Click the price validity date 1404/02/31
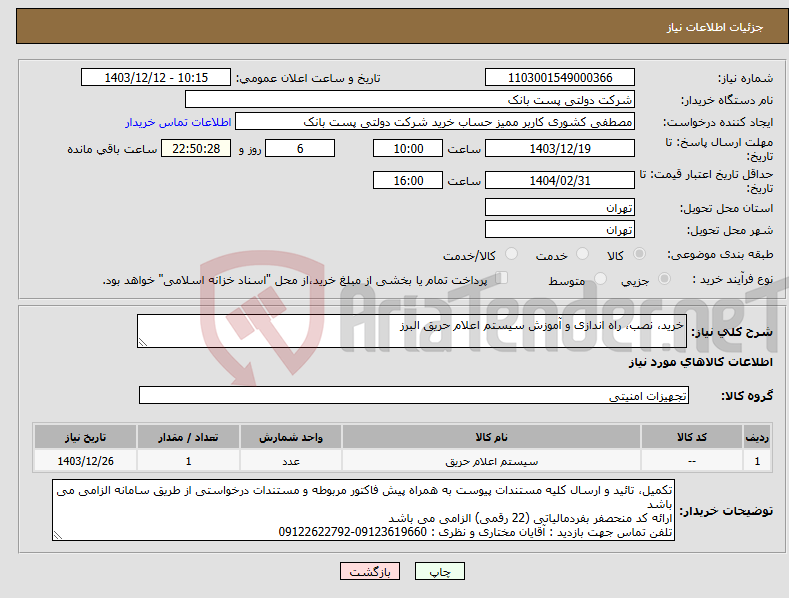 [560, 180]
